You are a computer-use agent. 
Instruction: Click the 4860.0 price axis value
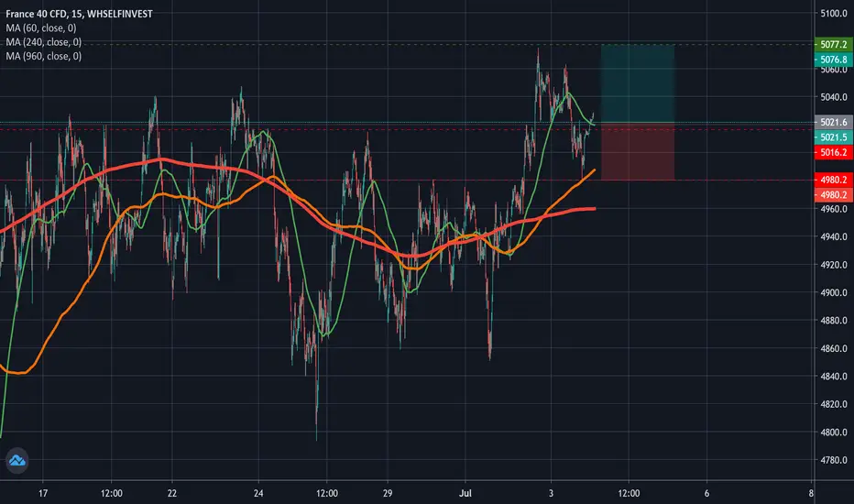tap(834, 348)
